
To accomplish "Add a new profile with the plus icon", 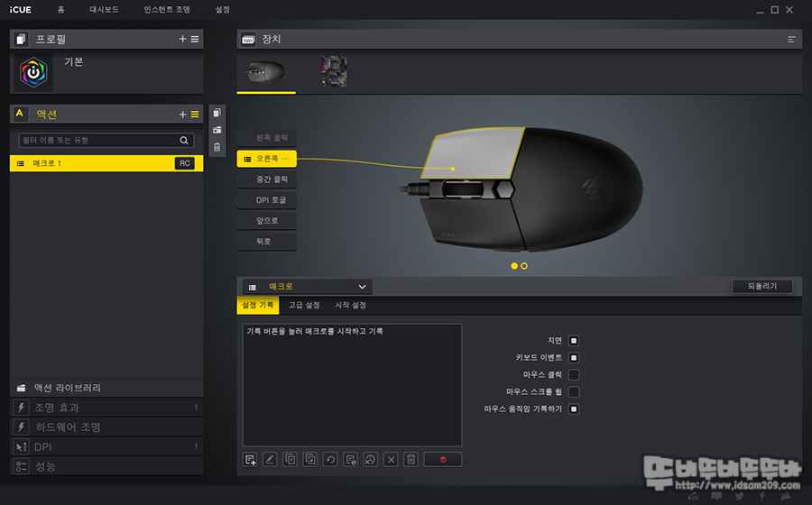I will point(182,39).
